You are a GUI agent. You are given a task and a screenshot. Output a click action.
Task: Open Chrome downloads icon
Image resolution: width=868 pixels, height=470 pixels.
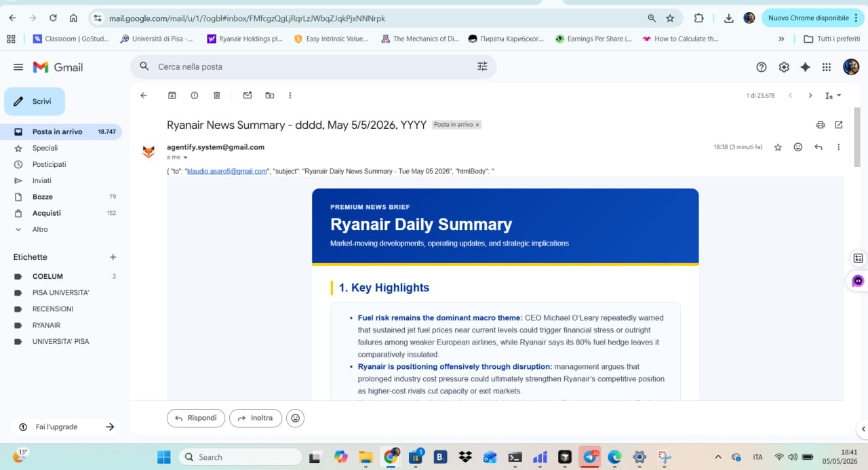click(x=728, y=18)
